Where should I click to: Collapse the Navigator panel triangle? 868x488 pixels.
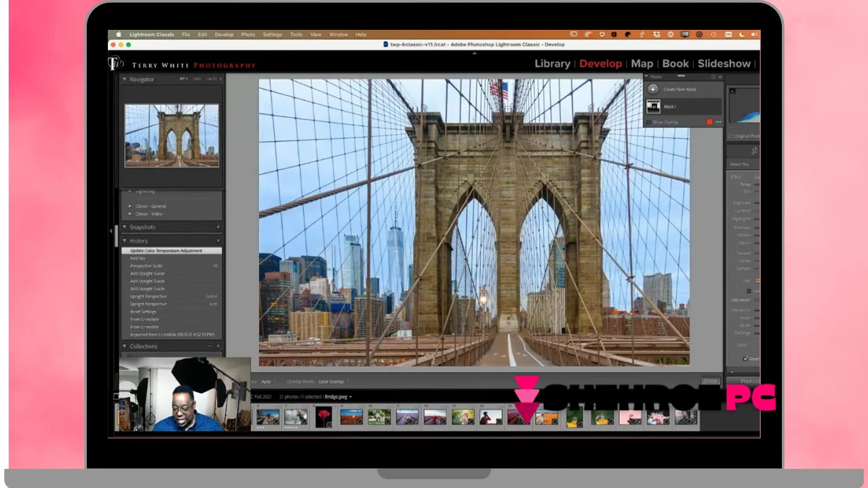125,79
